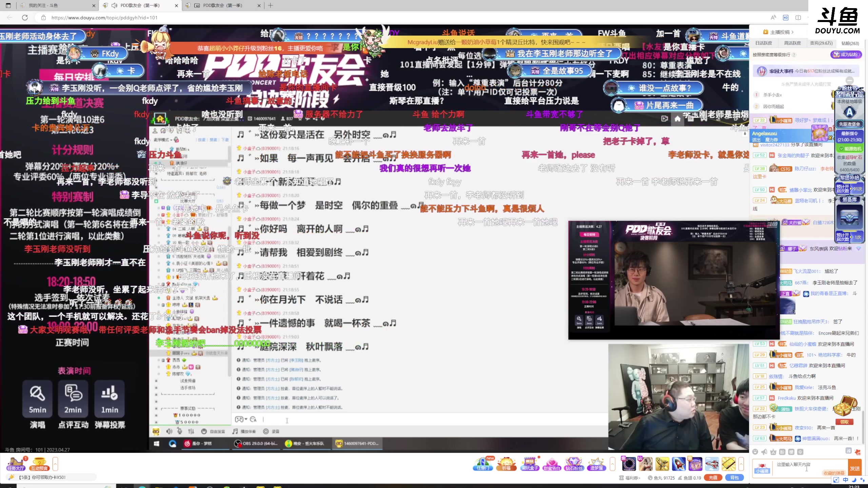Toggle the 能源危机 task checkmark
The height and width of the screenshot is (488, 868).
click(x=841, y=149)
